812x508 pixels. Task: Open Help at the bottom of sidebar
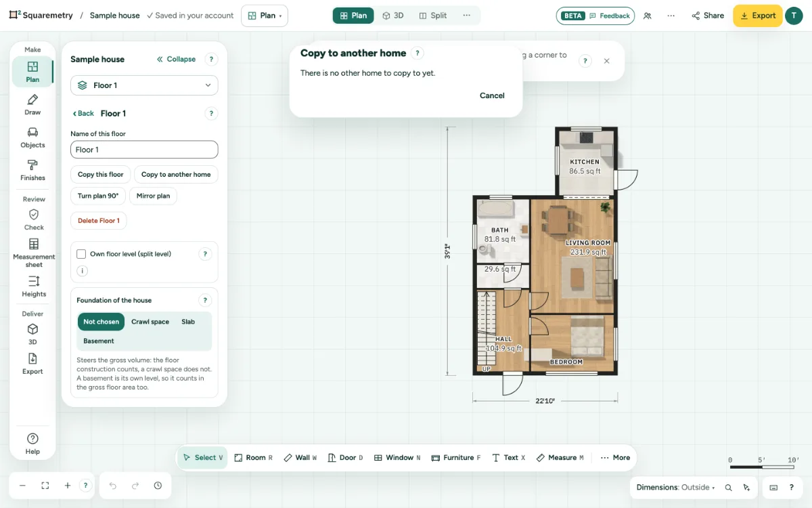pos(32,444)
